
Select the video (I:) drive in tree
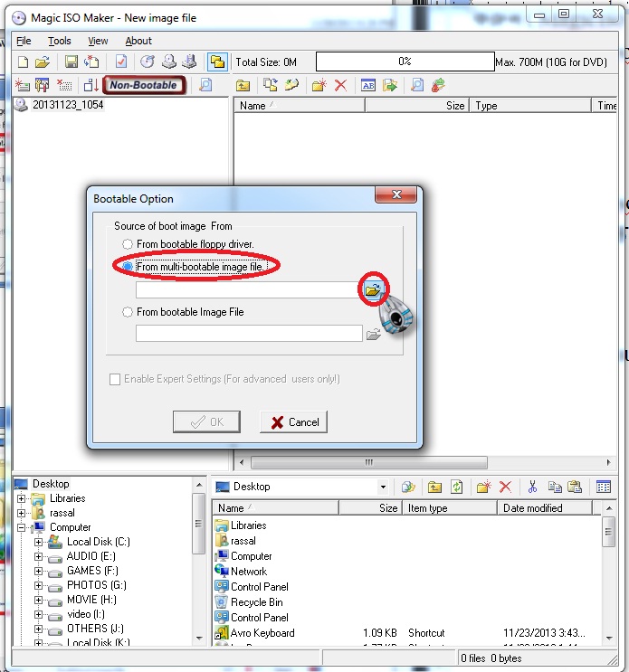tap(86, 615)
